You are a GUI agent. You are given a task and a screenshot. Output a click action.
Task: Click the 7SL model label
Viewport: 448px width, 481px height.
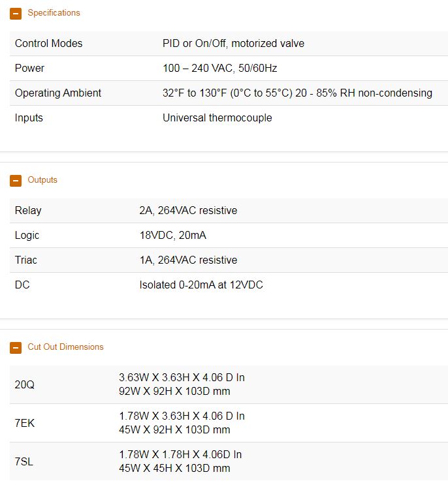coord(24,461)
